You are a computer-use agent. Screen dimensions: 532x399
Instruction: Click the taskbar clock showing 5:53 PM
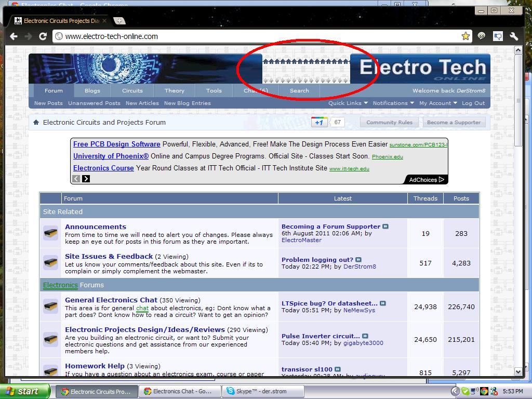pos(513,392)
